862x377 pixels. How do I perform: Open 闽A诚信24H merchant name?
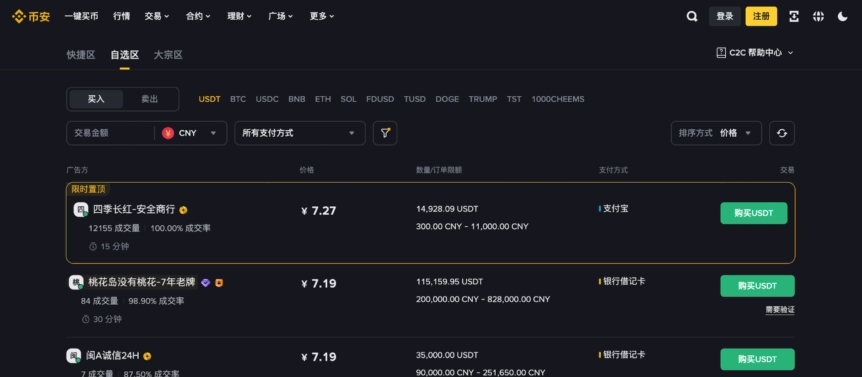(113, 356)
